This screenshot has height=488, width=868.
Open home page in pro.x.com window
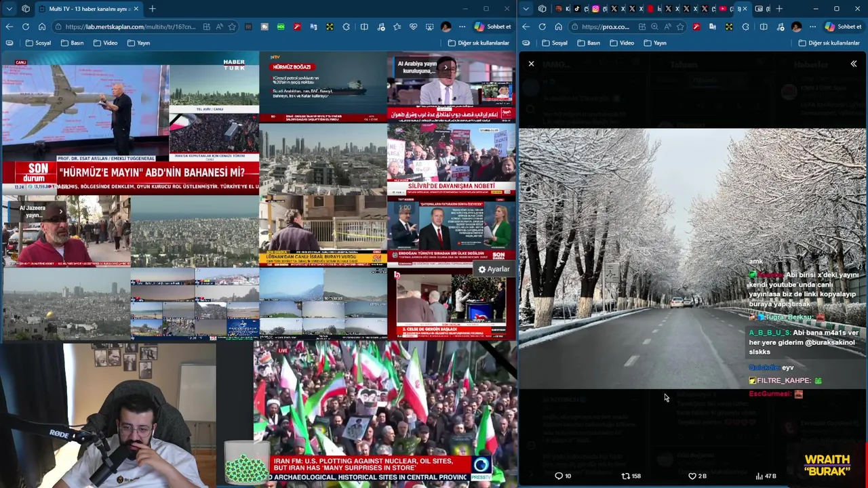pos(558,26)
